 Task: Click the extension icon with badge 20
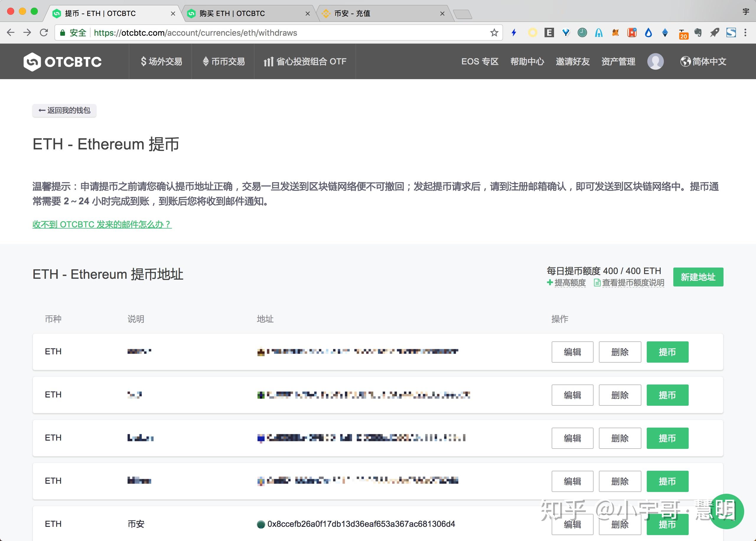683,34
